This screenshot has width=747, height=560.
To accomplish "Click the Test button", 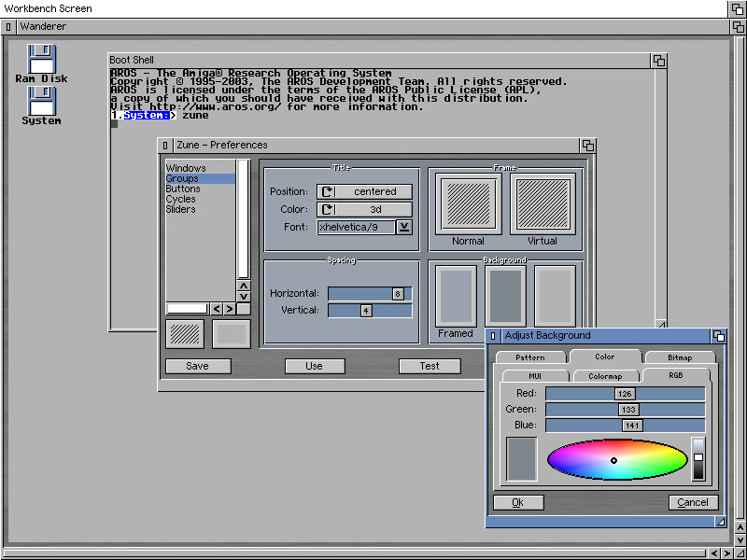I will [430, 366].
